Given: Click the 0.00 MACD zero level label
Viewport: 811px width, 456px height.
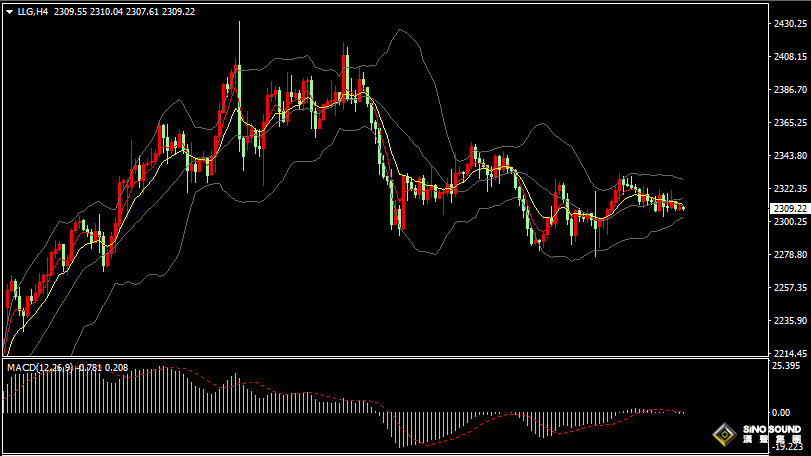Looking at the screenshot, I should 782,412.
